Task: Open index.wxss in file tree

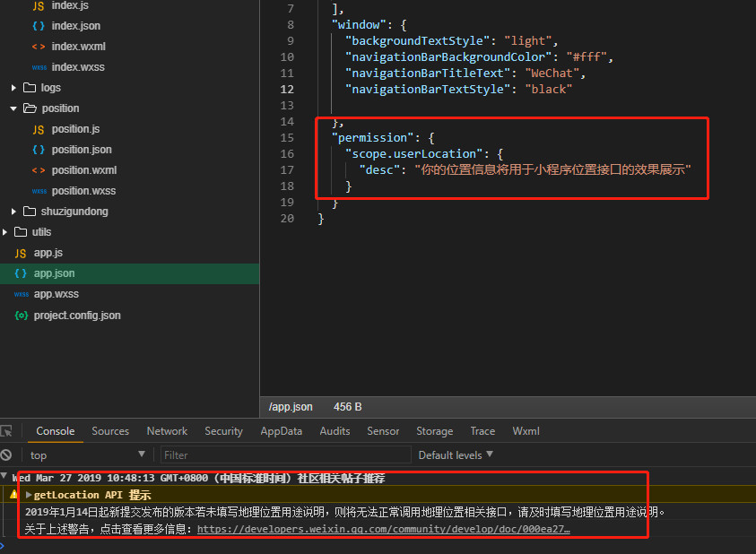Action: (78, 67)
